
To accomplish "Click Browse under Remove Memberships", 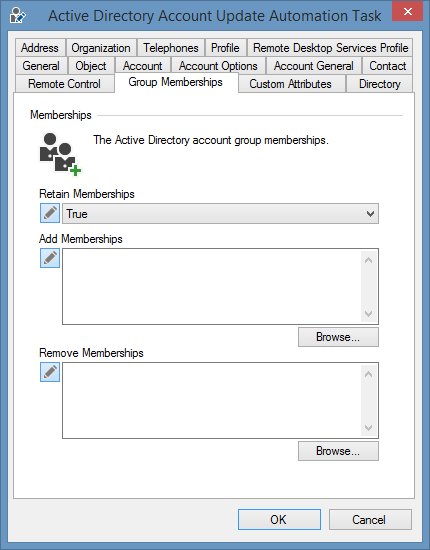I will [338, 451].
